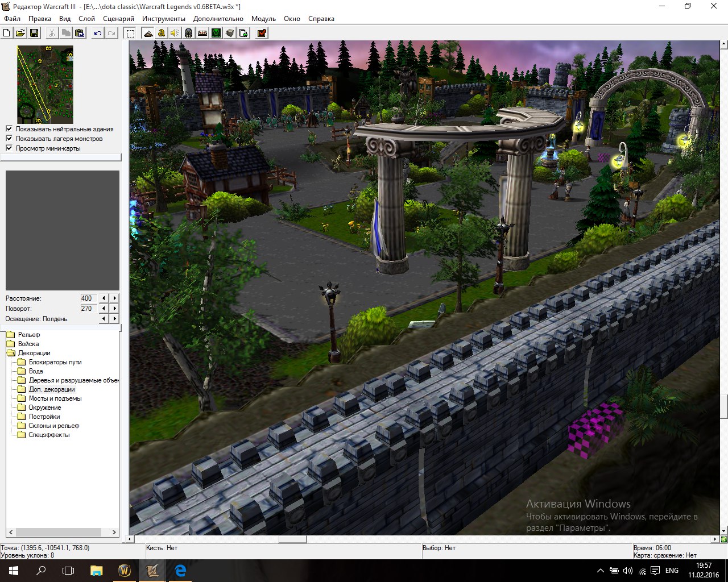Image resolution: width=728 pixels, height=582 pixels.
Task: Click the viewport vertical scrollbar thumb
Action: click(x=724, y=406)
